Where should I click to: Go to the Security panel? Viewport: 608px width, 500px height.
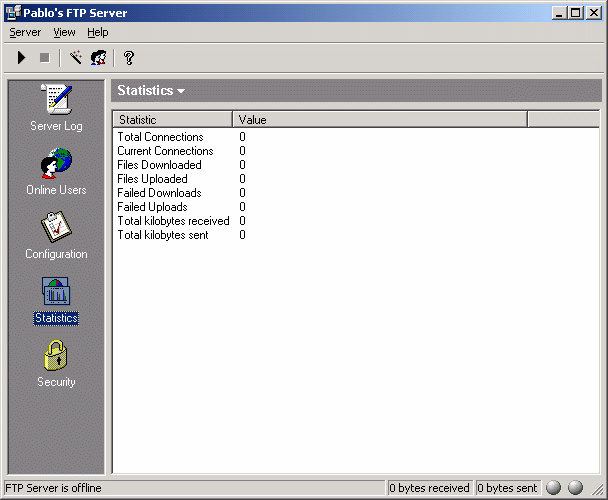[x=56, y=364]
